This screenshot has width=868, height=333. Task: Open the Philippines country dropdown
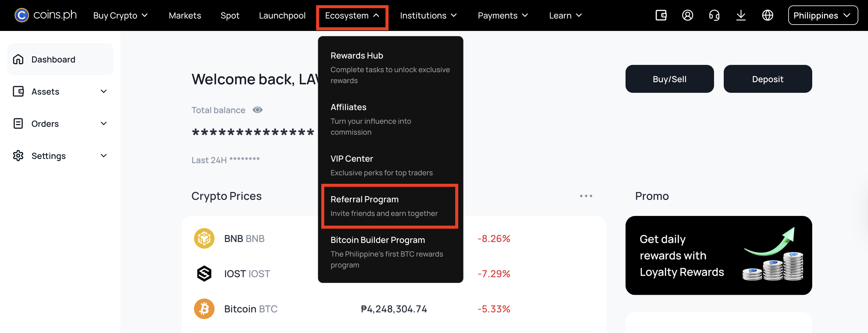pos(823,15)
